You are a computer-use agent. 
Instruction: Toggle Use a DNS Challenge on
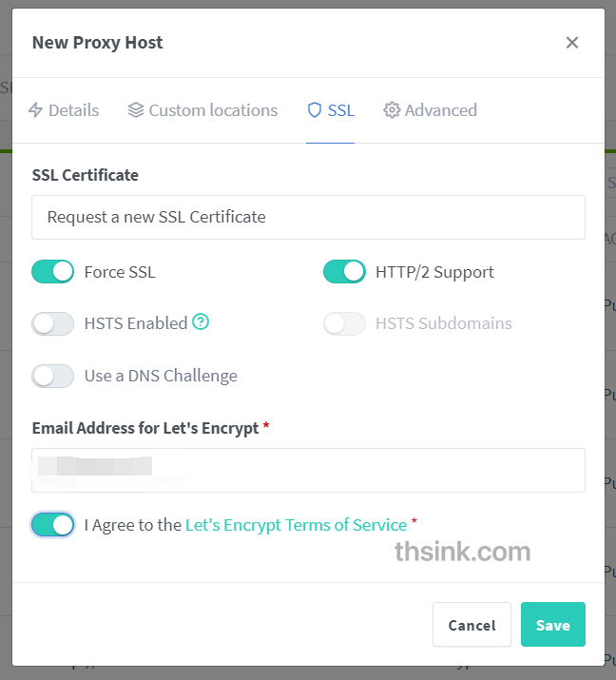[53, 376]
